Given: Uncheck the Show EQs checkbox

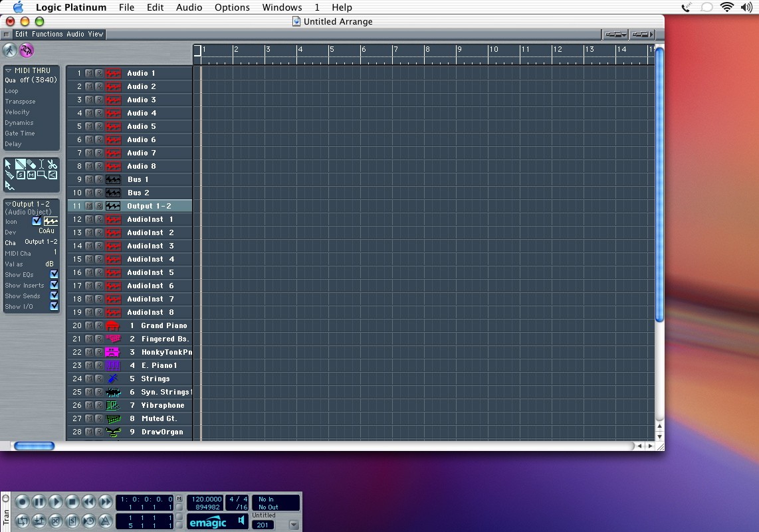Looking at the screenshot, I should [x=54, y=274].
